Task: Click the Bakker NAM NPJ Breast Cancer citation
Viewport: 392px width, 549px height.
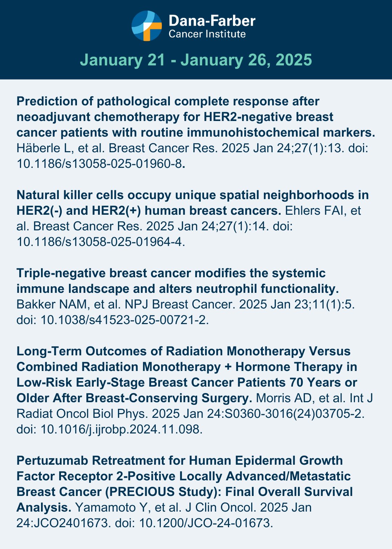Action: (185, 304)
